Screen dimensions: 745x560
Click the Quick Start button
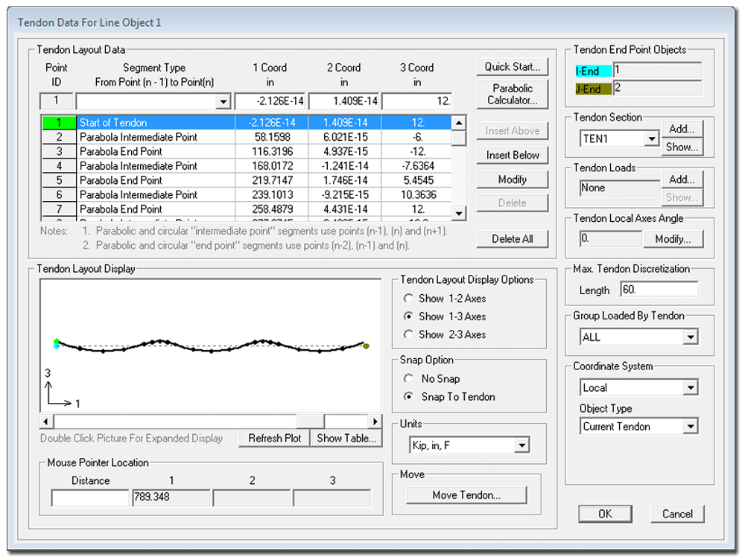[513, 66]
